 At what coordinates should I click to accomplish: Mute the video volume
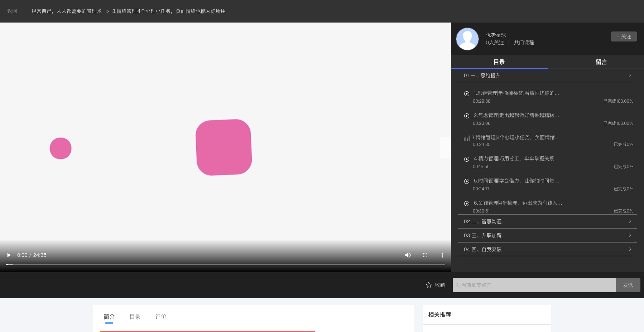tap(408, 255)
